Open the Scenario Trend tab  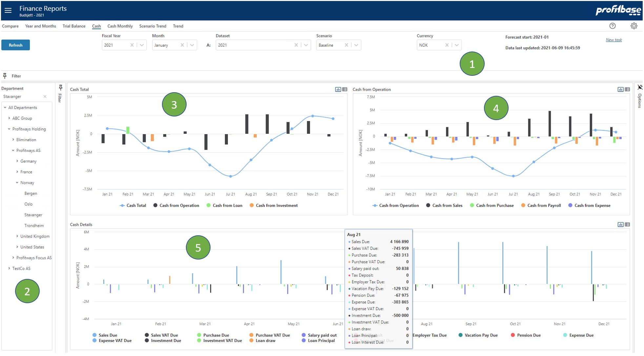pos(152,26)
